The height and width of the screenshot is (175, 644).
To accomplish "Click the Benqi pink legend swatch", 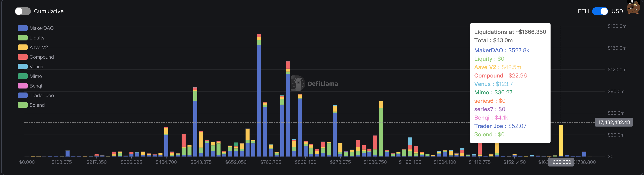I will [22, 86].
